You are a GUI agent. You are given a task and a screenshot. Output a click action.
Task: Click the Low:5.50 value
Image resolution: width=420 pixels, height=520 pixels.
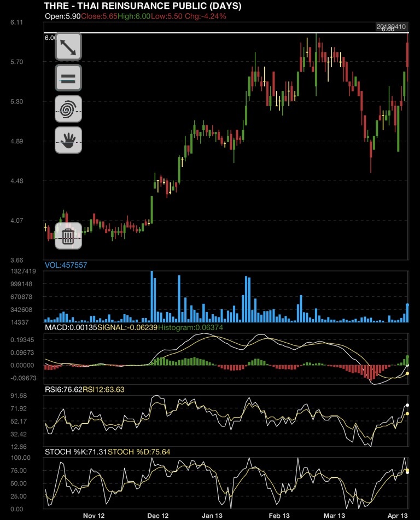click(x=167, y=16)
